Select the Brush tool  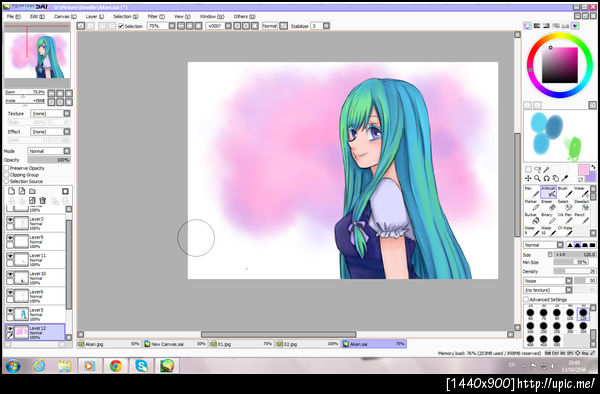pyautogui.click(x=565, y=192)
